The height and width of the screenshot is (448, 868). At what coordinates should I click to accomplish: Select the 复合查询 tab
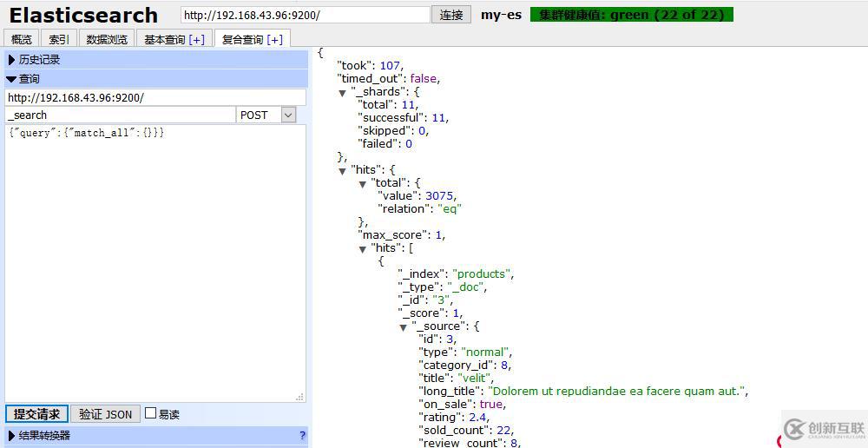(252, 39)
